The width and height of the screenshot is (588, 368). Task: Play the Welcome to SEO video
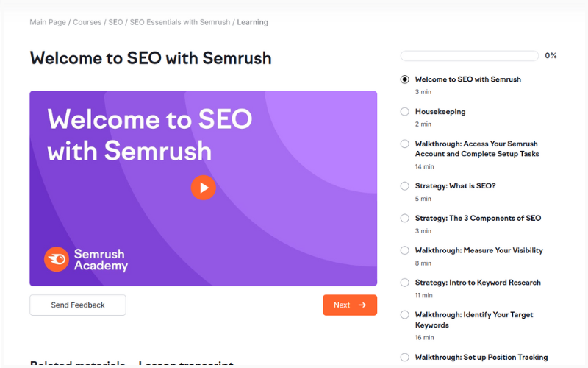click(x=204, y=188)
